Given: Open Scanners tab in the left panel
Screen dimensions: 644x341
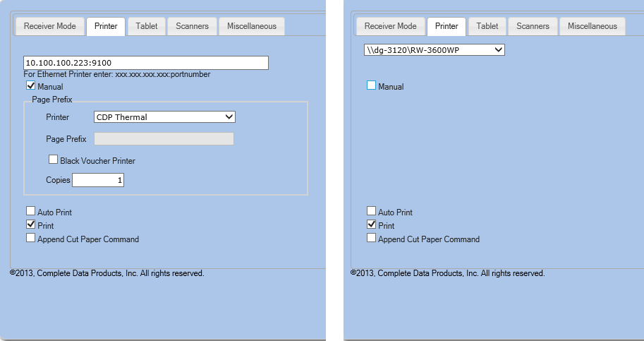Looking at the screenshot, I should point(193,26).
